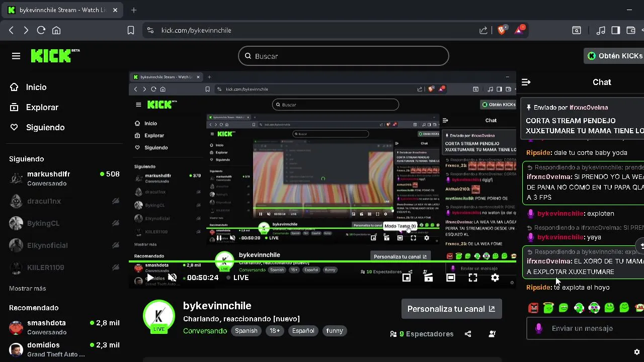The image size is (644, 362).
Task: Select the funny tag
Action: click(335, 331)
